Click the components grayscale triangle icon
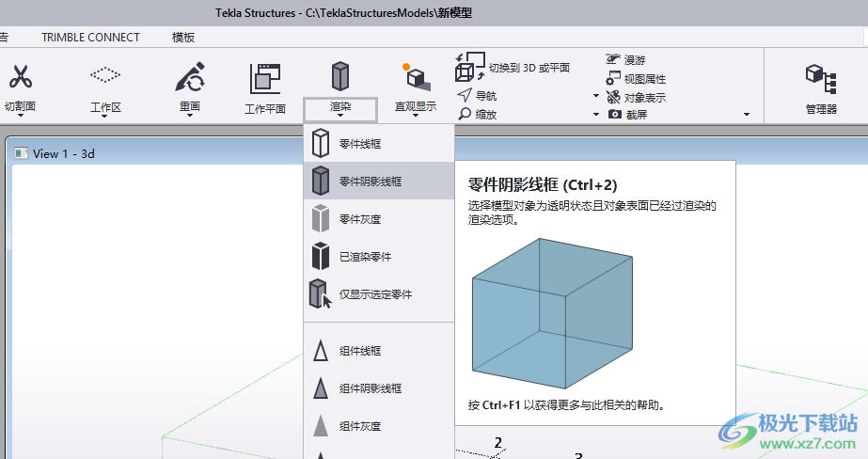This screenshot has width=868, height=459. pyautogui.click(x=321, y=426)
